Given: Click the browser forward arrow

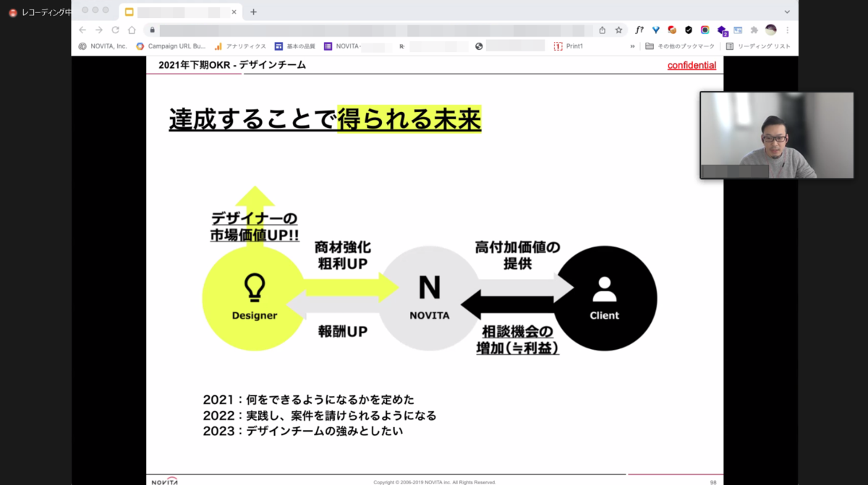Looking at the screenshot, I should click(x=98, y=30).
